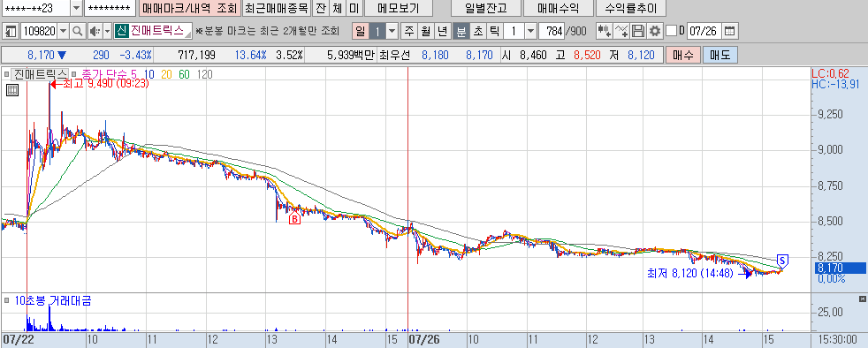868x348 pixels.
Task: Toggle the D checkbox
Action: tap(671, 31)
